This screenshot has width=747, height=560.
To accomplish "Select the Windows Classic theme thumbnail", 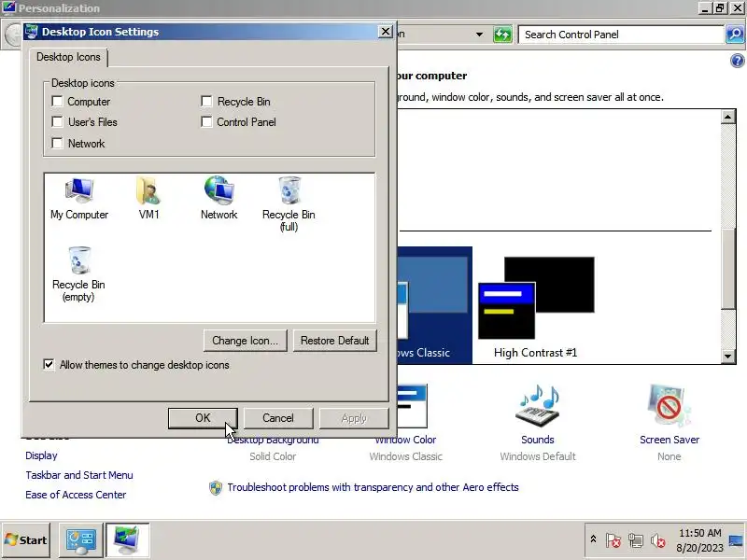I will [434, 305].
